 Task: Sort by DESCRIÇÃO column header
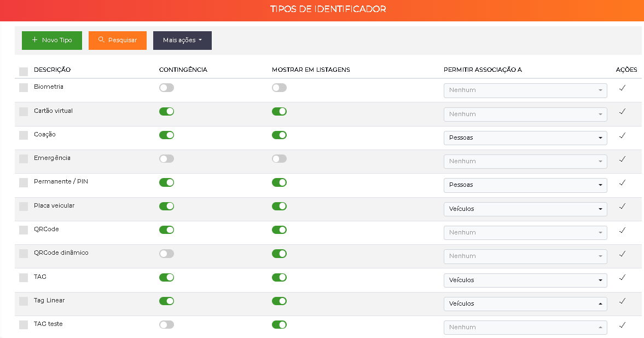click(52, 70)
